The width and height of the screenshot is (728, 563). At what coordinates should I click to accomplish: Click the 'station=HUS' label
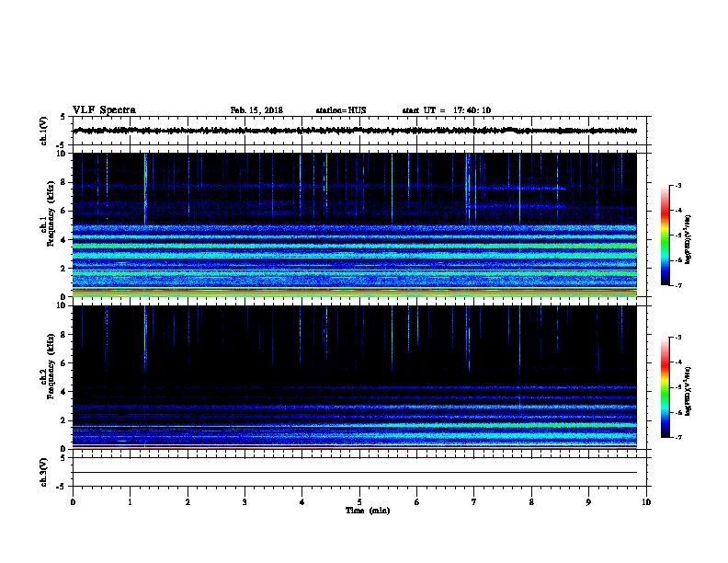(341, 110)
